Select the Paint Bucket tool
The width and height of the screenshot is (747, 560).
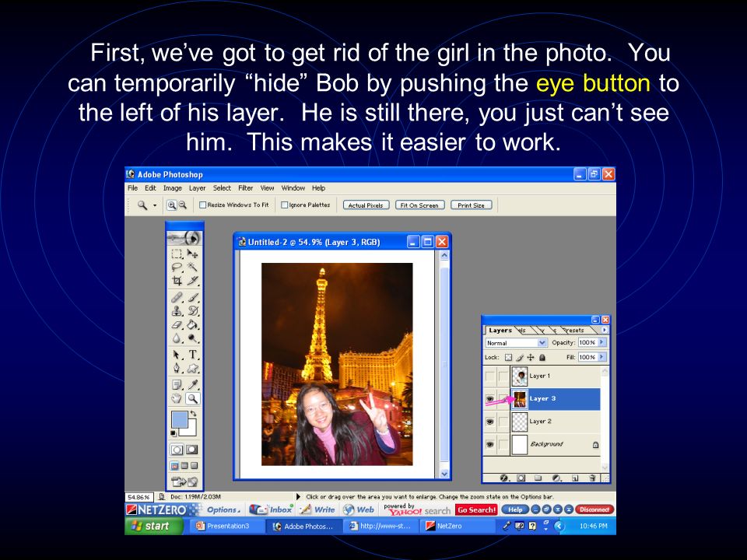192,325
